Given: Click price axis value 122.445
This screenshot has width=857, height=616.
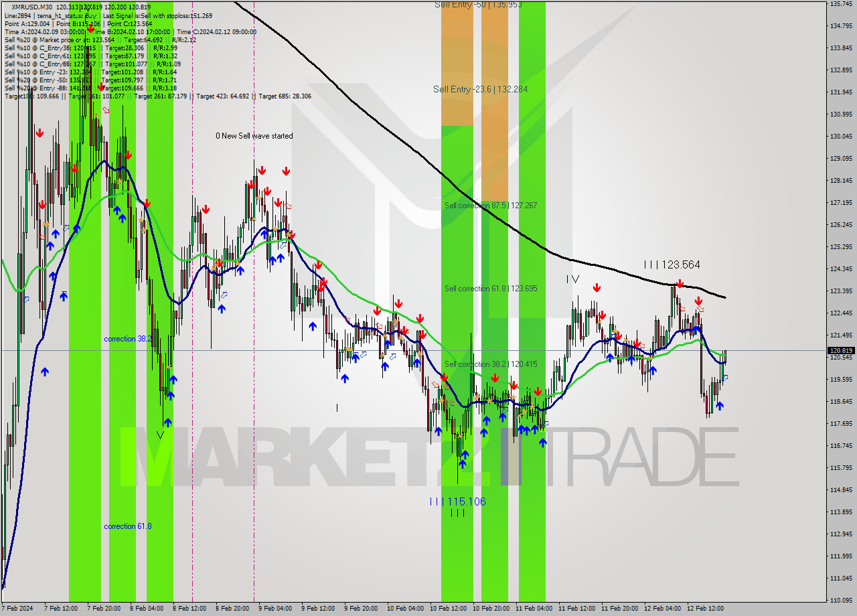Looking at the screenshot, I should tap(841, 313).
